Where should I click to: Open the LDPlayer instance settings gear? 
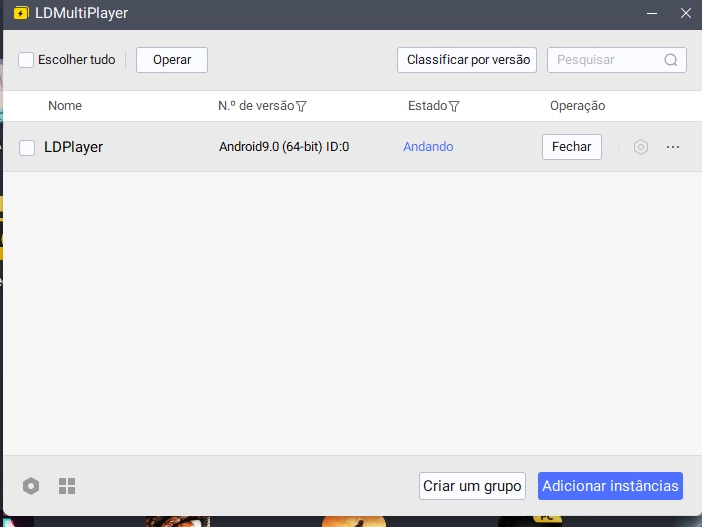click(641, 147)
